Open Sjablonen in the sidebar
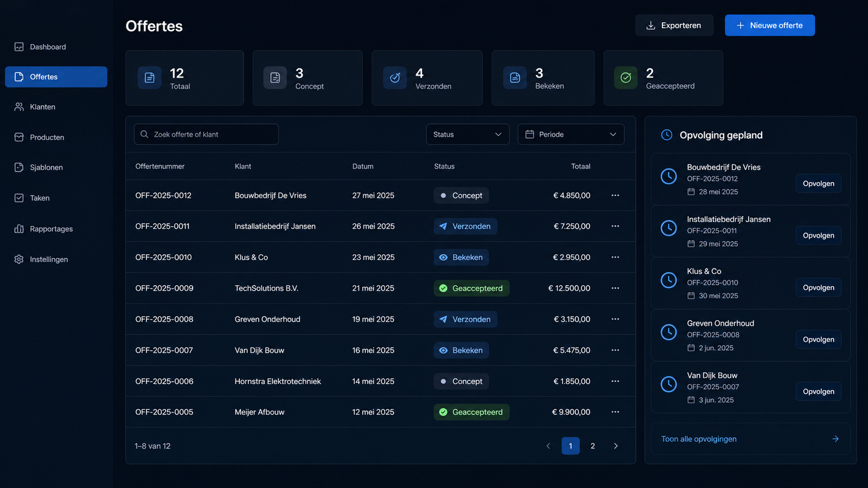The height and width of the screenshot is (488, 868). point(56,168)
